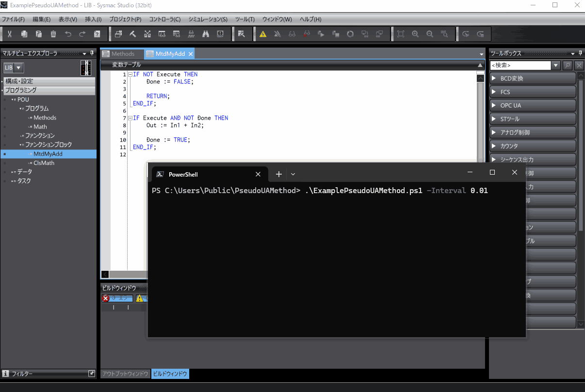Click the toolbox search input field

coord(520,65)
